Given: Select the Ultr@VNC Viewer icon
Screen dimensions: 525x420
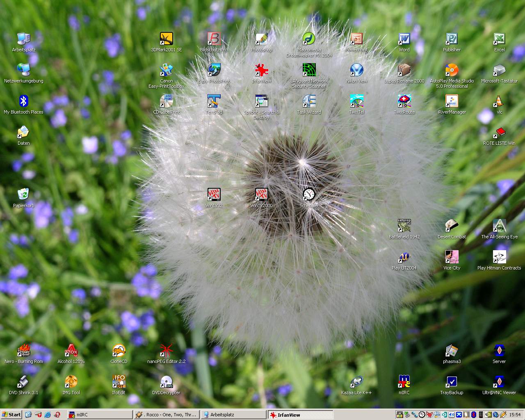Looking at the screenshot, I should click(x=499, y=382).
